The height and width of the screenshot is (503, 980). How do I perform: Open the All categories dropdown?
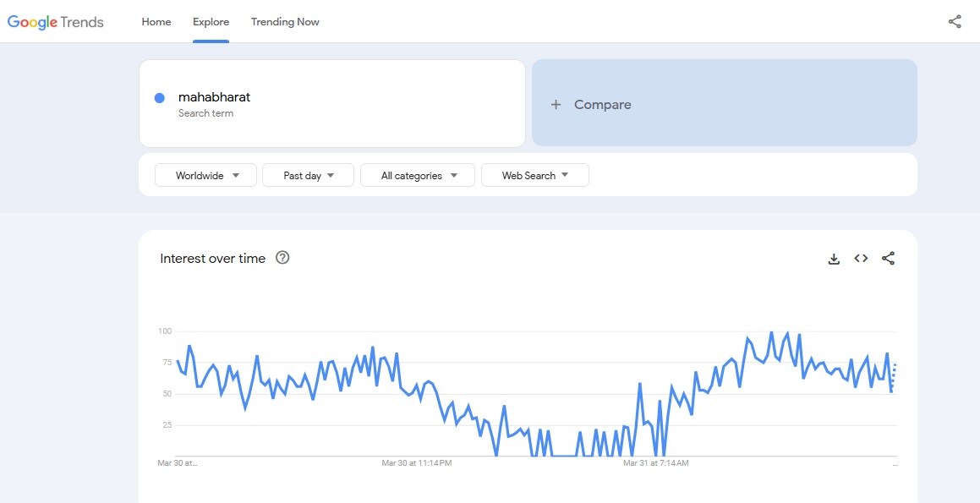418,176
